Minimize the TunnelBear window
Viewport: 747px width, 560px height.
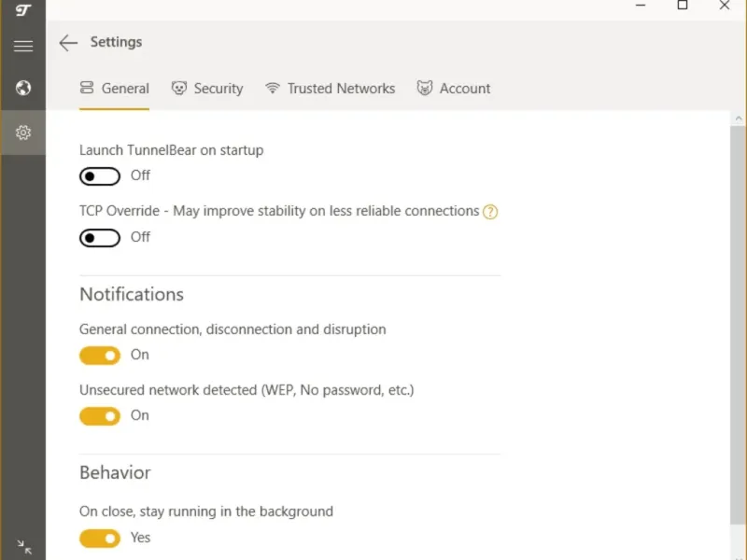[x=641, y=6]
